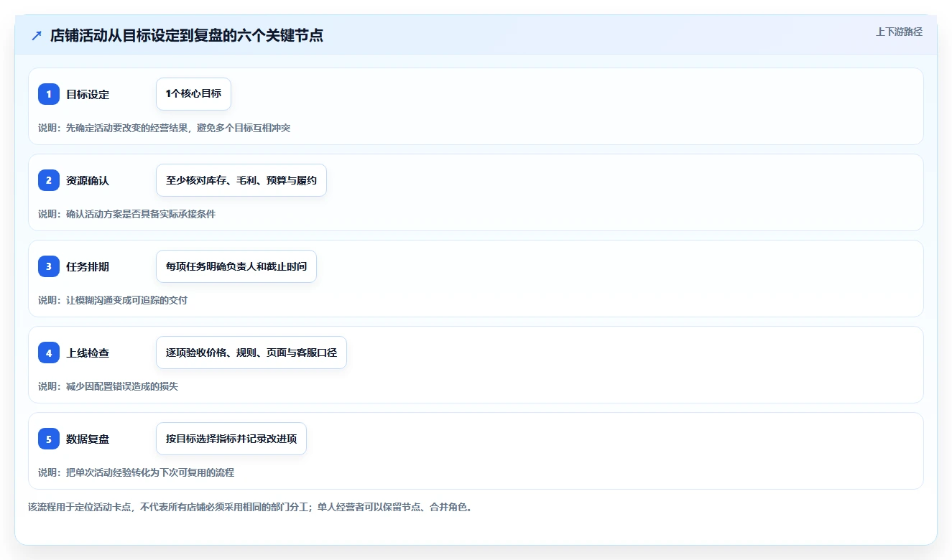
Task: Click the 任务排期 step name
Action: [88, 267]
